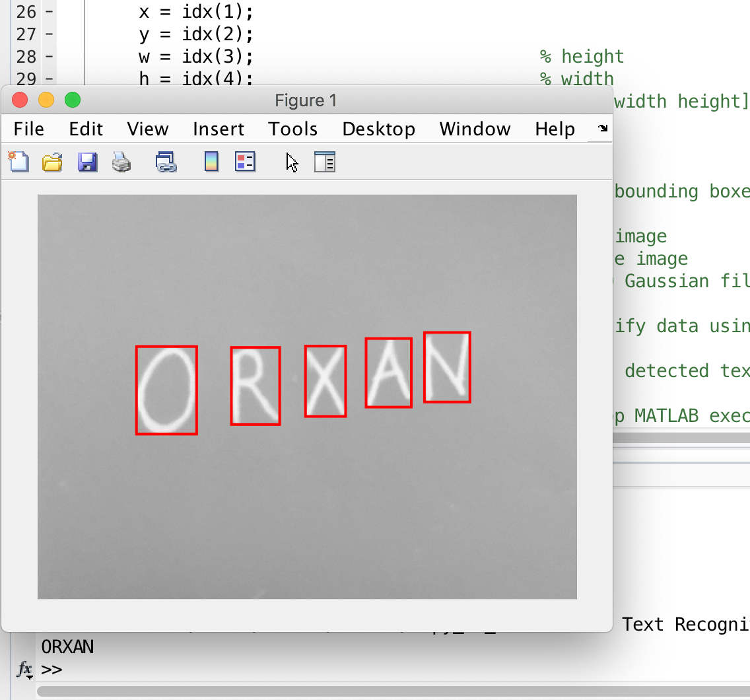Open the Insert menu

[x=219, y=129]
